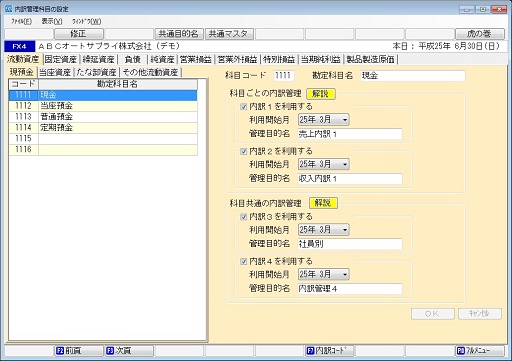Viewport: 512px width, 361px height.
Task: Open 利用開始月 dropdown for 内訳4
Action: click(x=323, y=274)
